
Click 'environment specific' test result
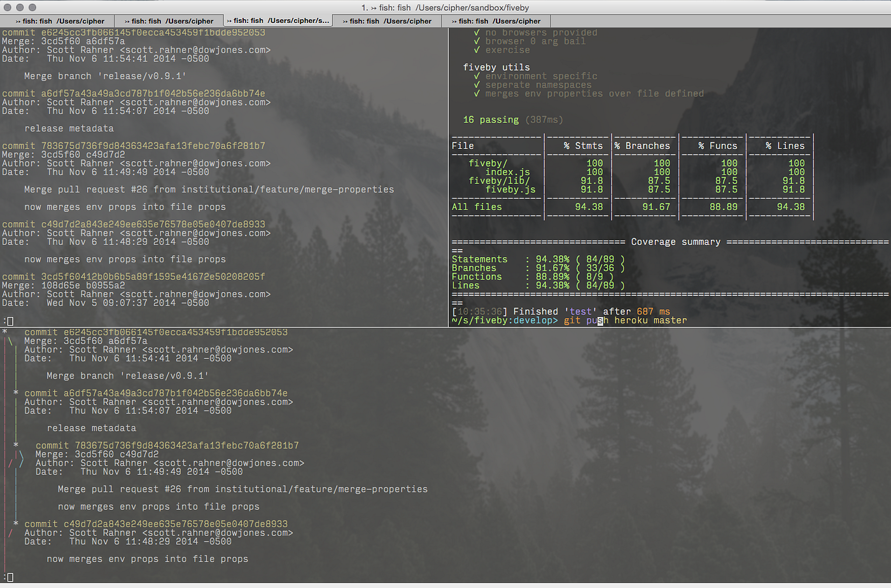coord(541,76)
